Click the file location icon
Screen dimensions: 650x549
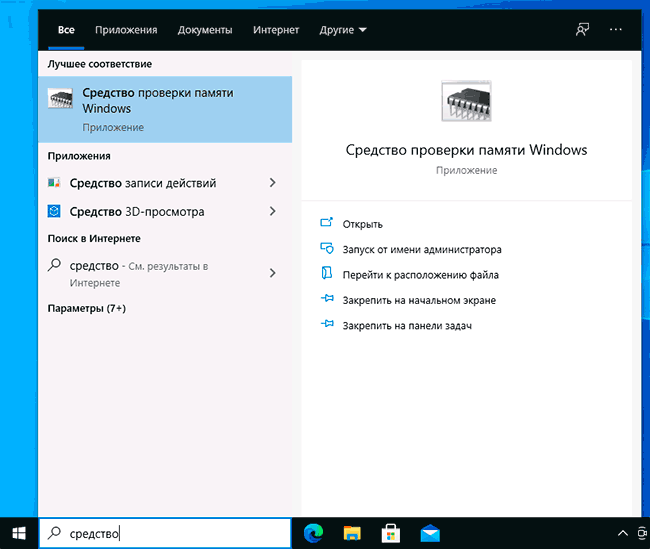(x=327, y=273)
